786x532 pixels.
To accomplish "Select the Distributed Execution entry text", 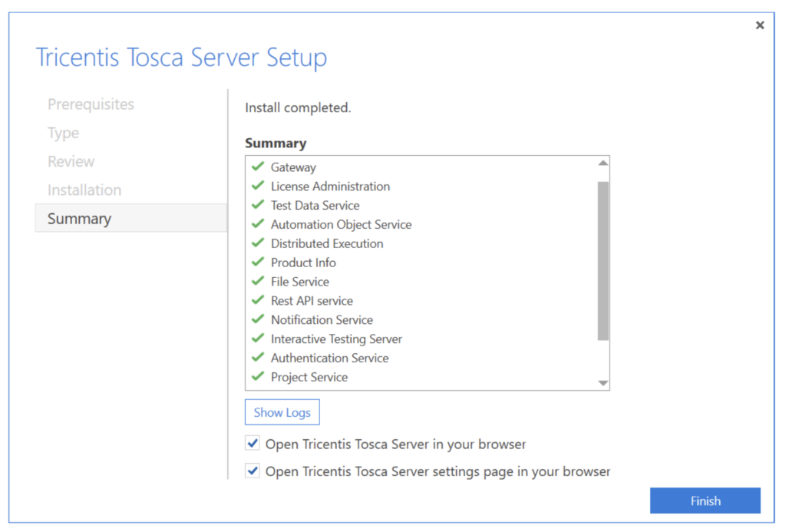I will [x=327, y=243].
